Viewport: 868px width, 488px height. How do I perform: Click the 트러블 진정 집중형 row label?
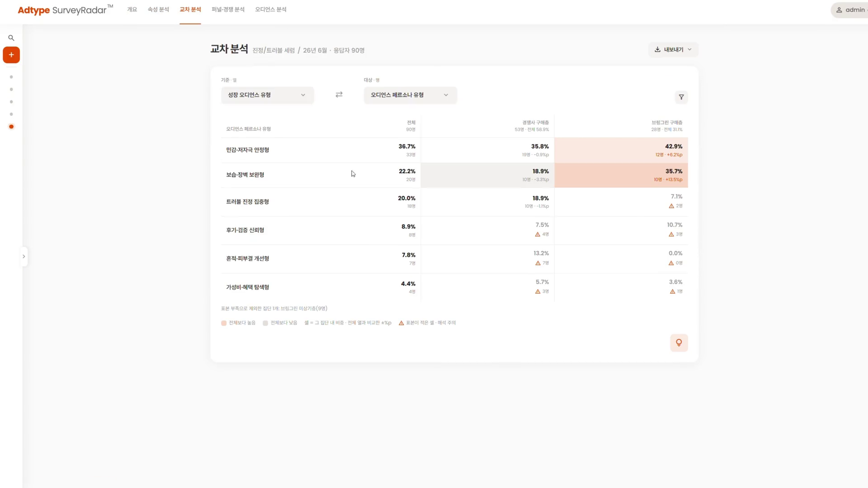click(x=248, y=202)
